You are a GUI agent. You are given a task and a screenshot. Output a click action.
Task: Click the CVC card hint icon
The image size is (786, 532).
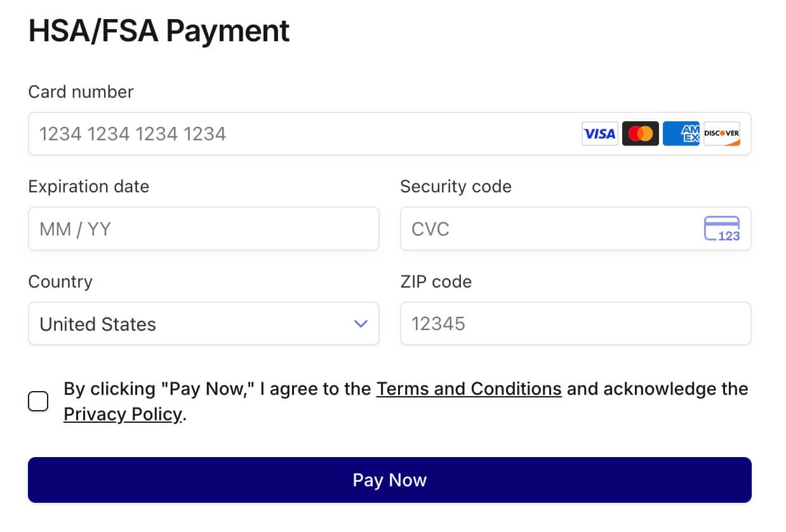[x=722, y=229]
